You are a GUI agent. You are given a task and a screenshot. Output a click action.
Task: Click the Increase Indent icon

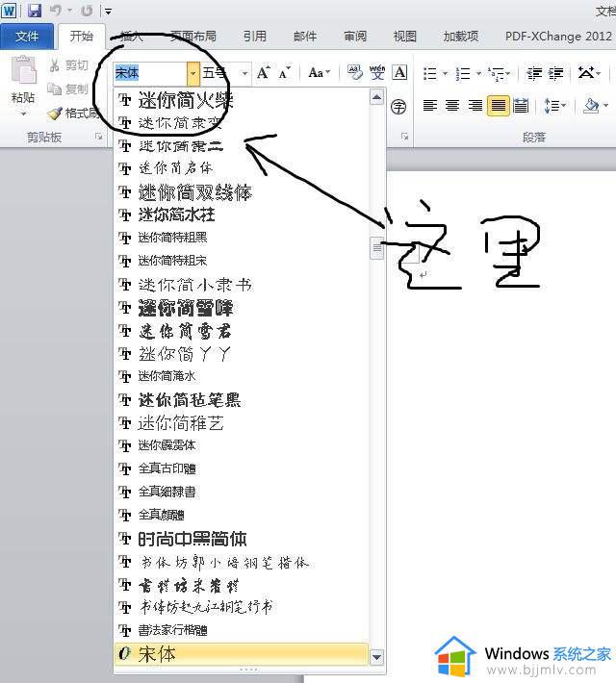click(x=555, y=73)
